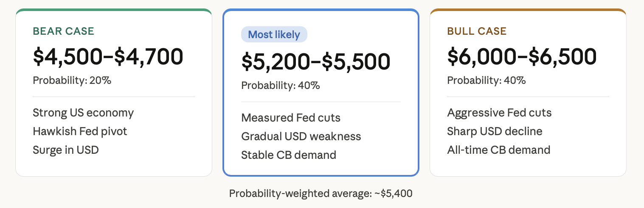This screenshot has width=644, height=208.
Task: Select the Bear Case card heading
Action: [x=64, y=31]
